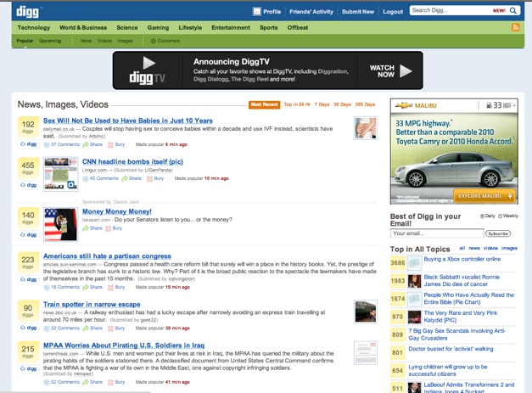The height and width of the screenshot is (393, 532).
Task: Bury the CNN headline story
Action: click(x=155, y=178)
